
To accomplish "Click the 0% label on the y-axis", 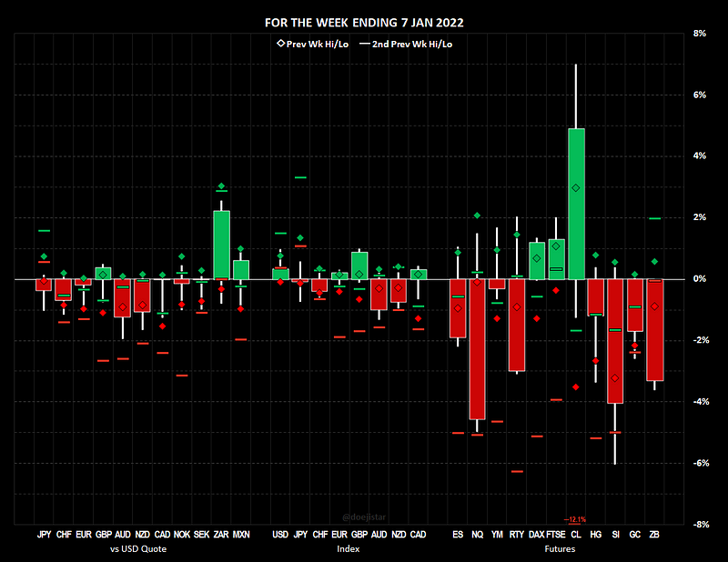I will point(700,279).
